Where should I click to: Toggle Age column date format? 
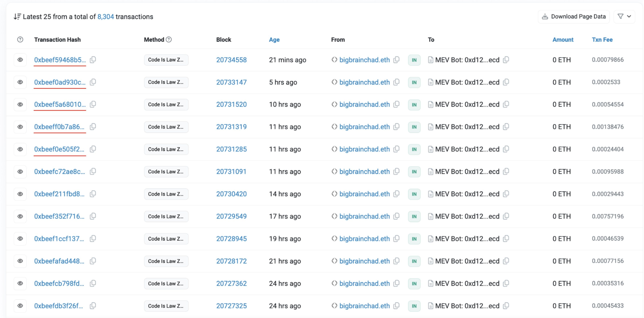point(274,40)
